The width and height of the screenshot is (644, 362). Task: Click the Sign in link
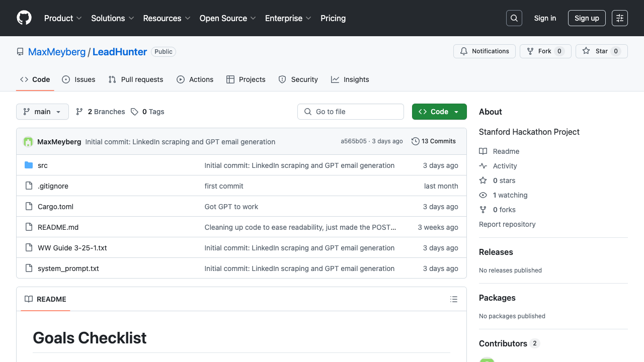(x=545, y=18)
